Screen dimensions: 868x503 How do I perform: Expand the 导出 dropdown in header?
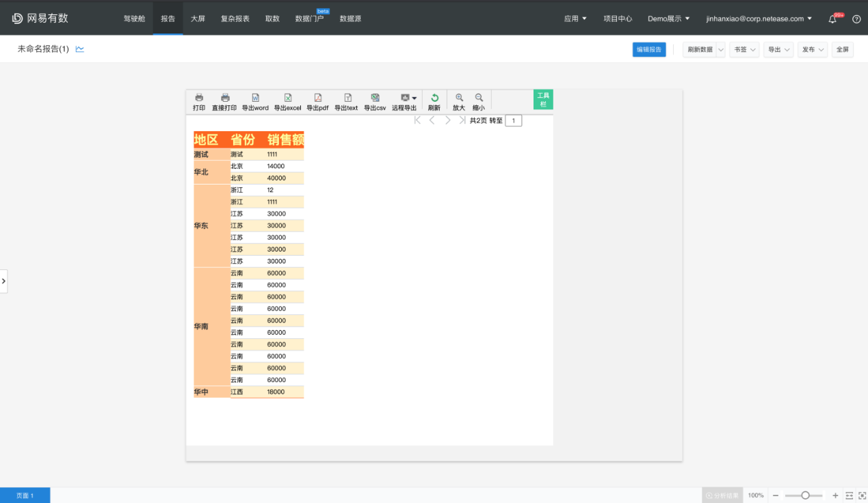(778, 50)
